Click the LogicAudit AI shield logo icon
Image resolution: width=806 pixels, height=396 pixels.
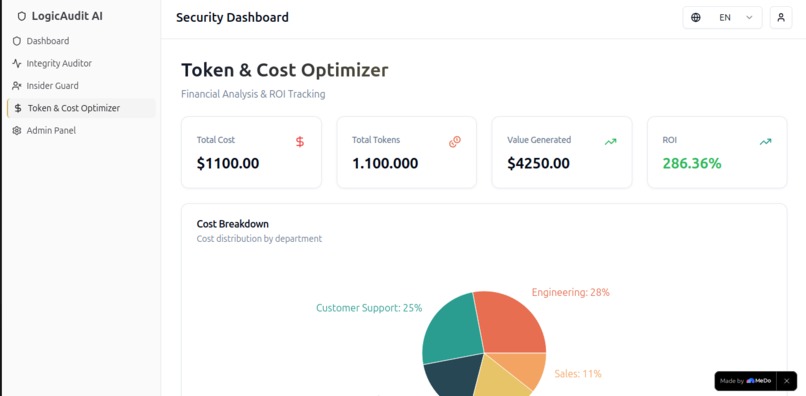coord(22,16)
